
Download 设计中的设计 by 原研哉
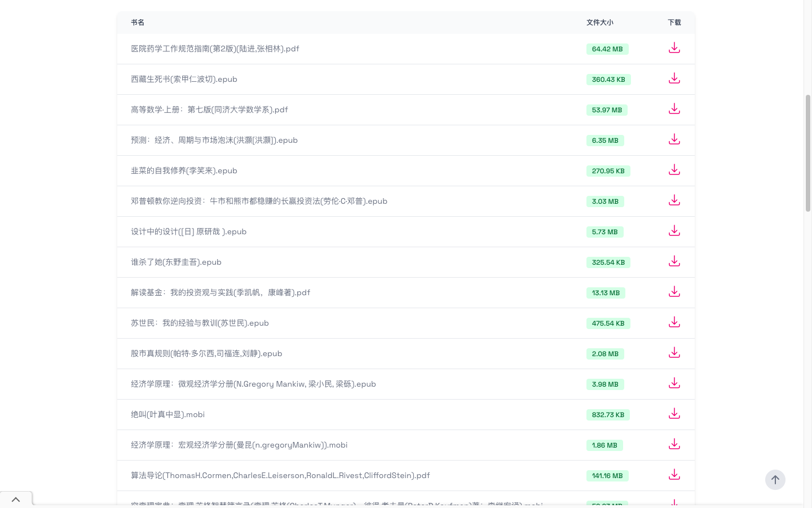pyautogui.click(x=674, y=231)
